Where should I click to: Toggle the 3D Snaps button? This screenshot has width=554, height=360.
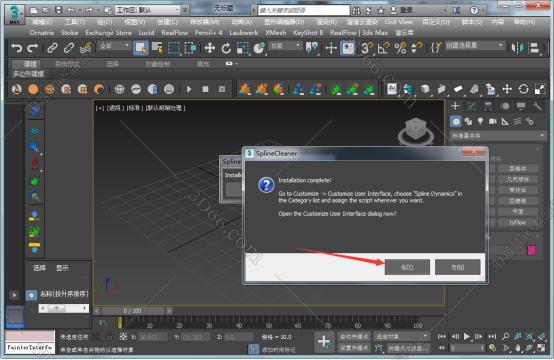pos(366,48)
